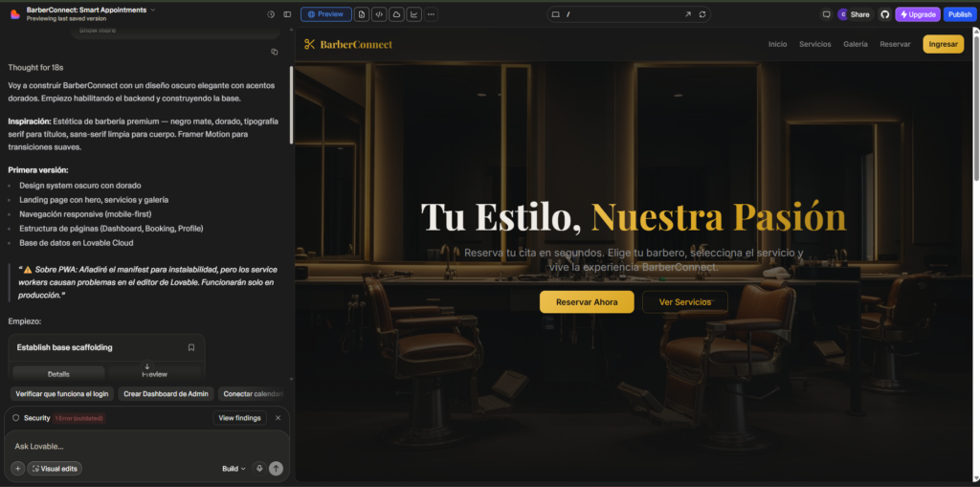Viewport: 980px width, 487px height.
Task: Select 'Verificar que funciona el login' suggestion
Action: pos(62,394)
